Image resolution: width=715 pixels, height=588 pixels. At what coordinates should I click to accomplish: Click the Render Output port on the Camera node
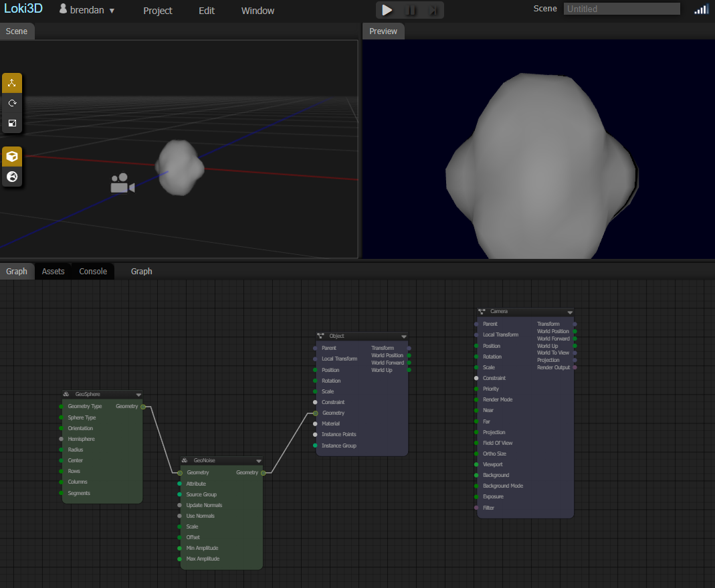click(x=573, y=367)
